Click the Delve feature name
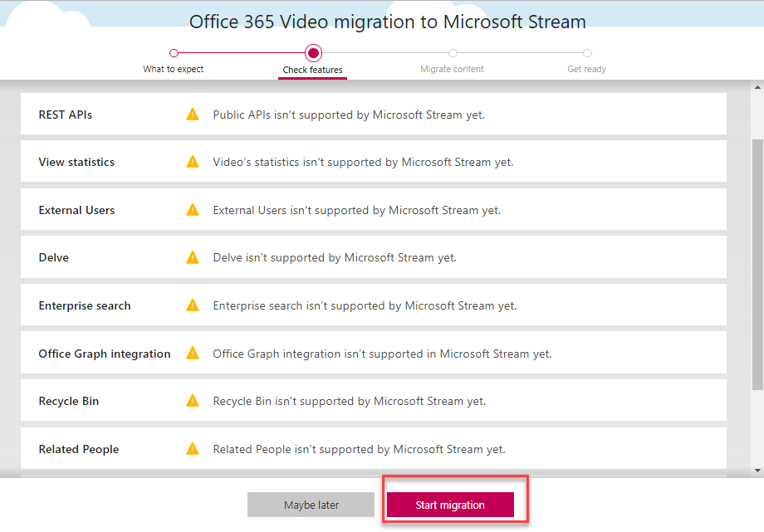This screenshot has width=764, height=532. coord(54,257)
